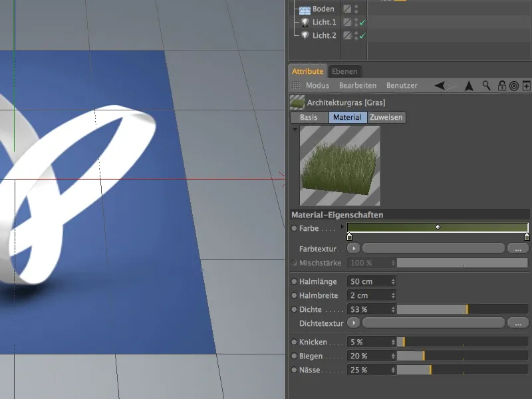This screenshot has height=399, width=532.
Task: Open new Attribute manager with plus icon
Action: [526, 86]
